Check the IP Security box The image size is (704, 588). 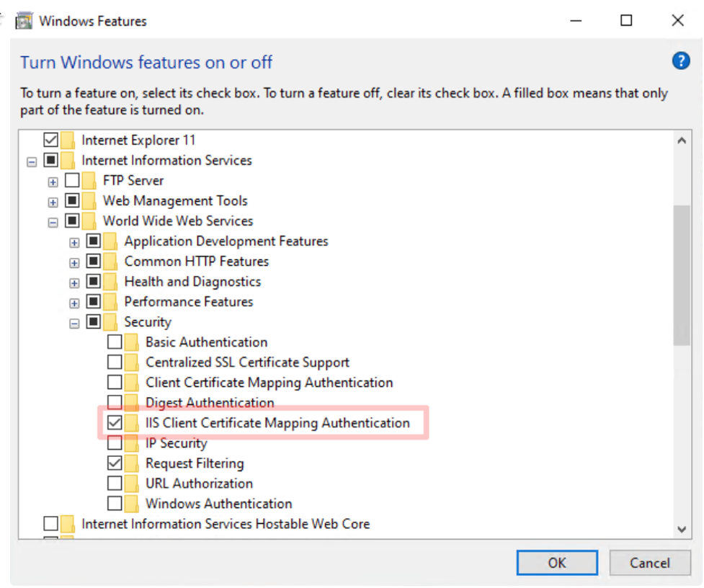click(115, 442)
